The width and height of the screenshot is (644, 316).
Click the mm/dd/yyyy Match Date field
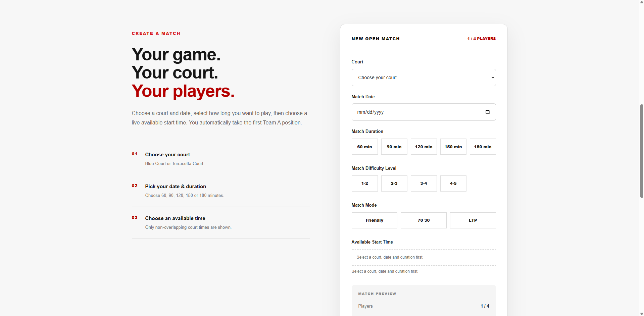[424, 112]
